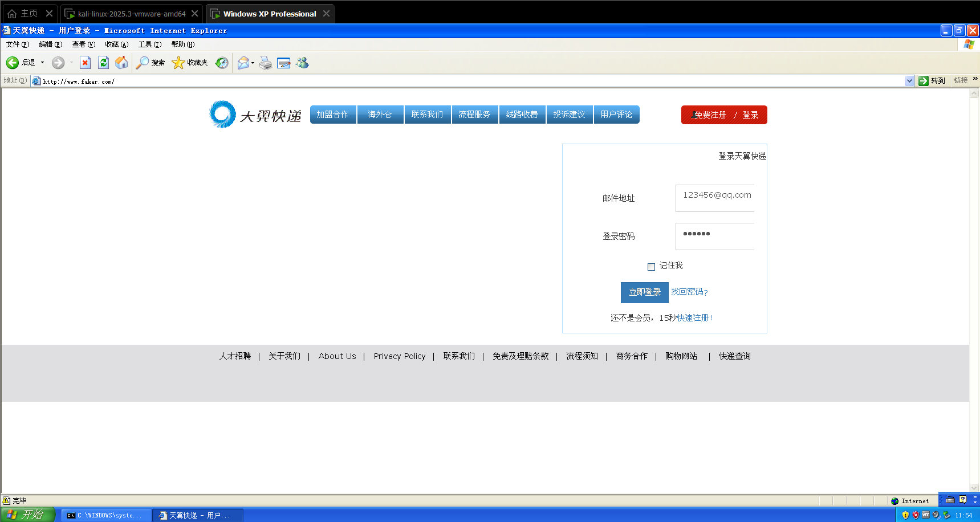The image size is (980, 522).
Task: Open the address bar history dropdown
Action: (x=910, y=80)
